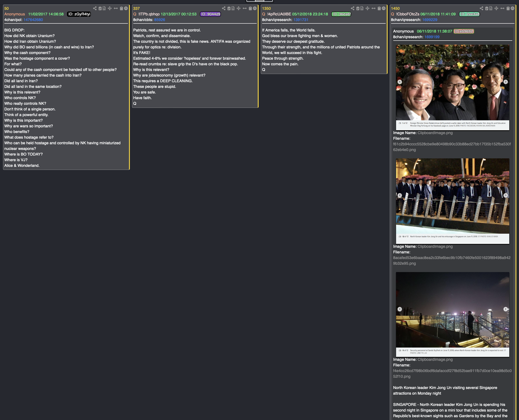This screenshot has height=420, width=519.
Task: Click the horizontal arrows icon on post 1350
Action: pyautogui.click(x=374, y=8)
